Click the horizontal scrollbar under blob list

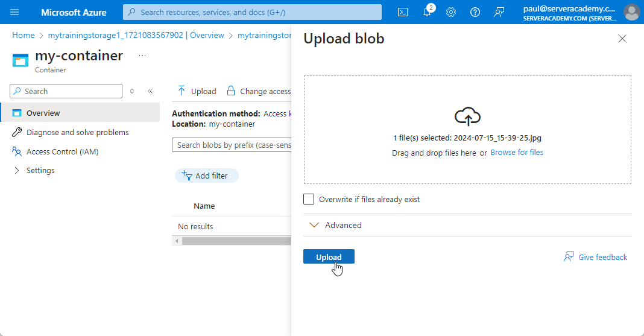click(235, 241)
